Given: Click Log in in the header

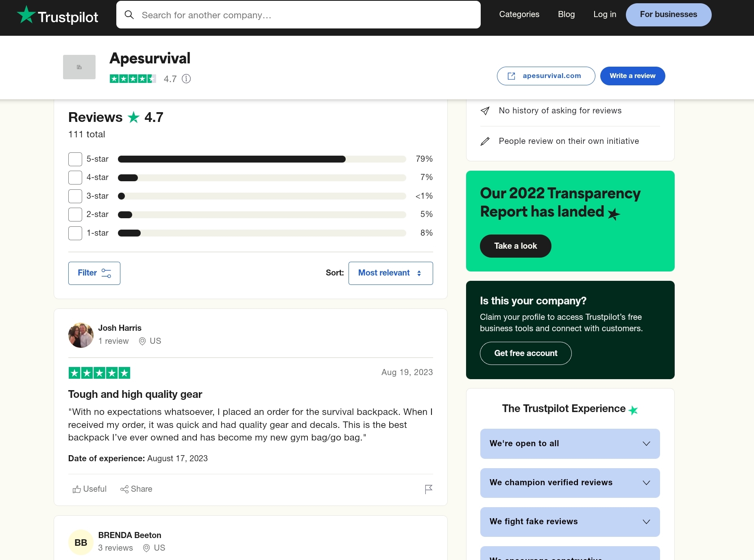Looking at the screenshot, I should (605, 14).
